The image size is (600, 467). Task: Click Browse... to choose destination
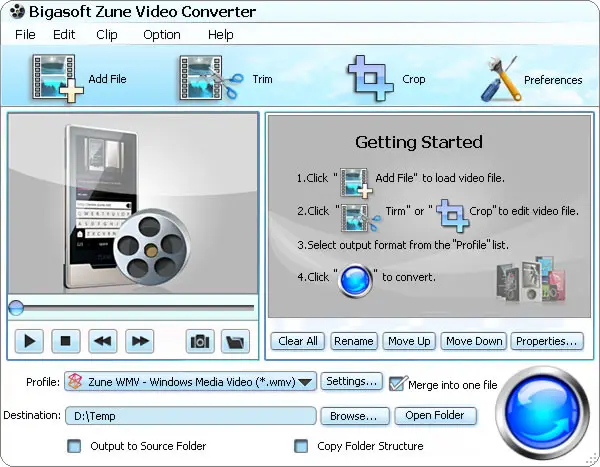355,416
